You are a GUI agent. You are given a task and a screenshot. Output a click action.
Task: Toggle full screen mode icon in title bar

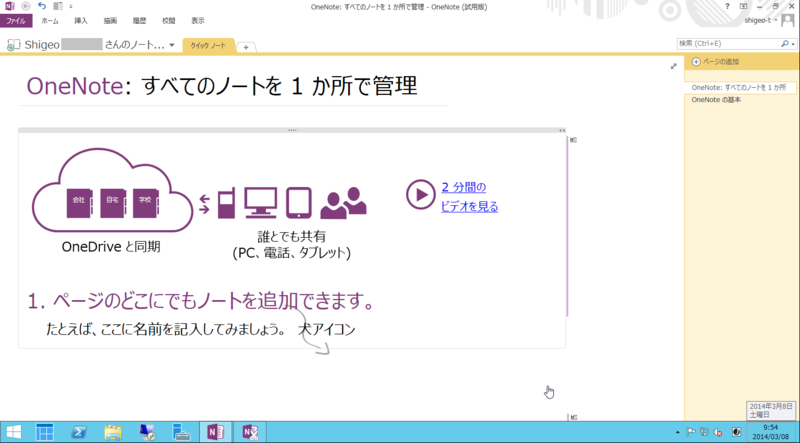tap(743, 6)
